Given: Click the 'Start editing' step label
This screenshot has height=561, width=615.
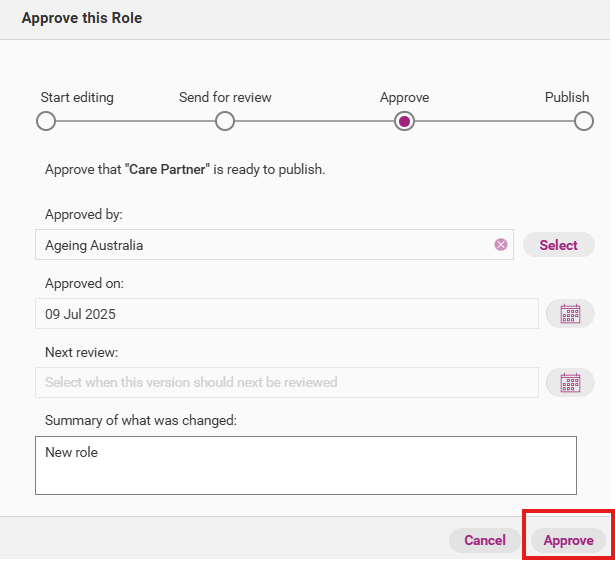Looking at the screenshot, I should click(x=77, y=98).
